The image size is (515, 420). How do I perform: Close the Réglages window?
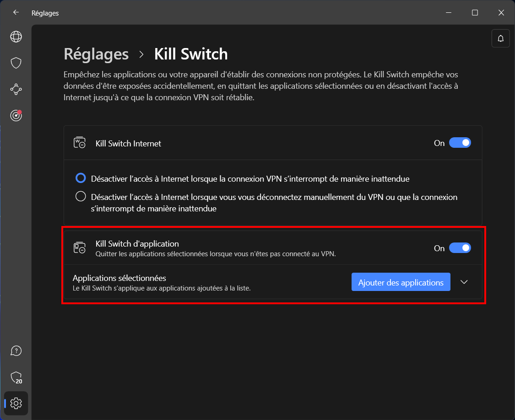(x=501, y=12)
